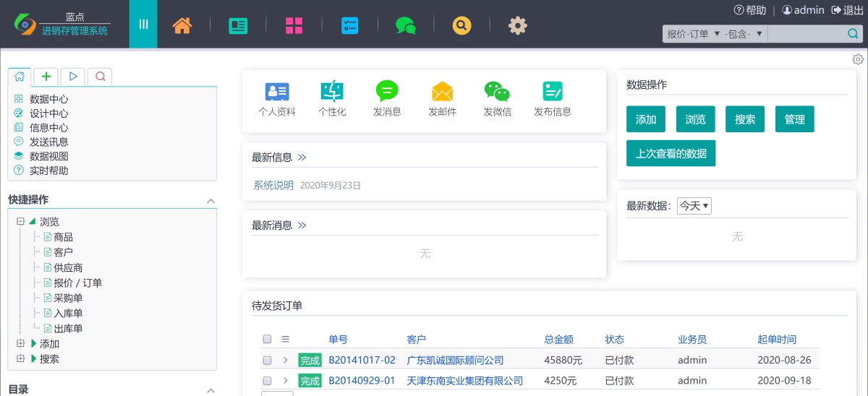The image size is (868, 396).
Task: Open the orange home icon in top bar
Action: click(182, 25)
